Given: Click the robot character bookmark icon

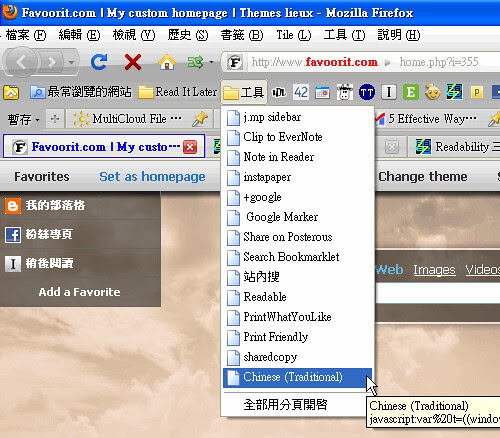Looking at the screenshot, I should [x=345, y=92].
